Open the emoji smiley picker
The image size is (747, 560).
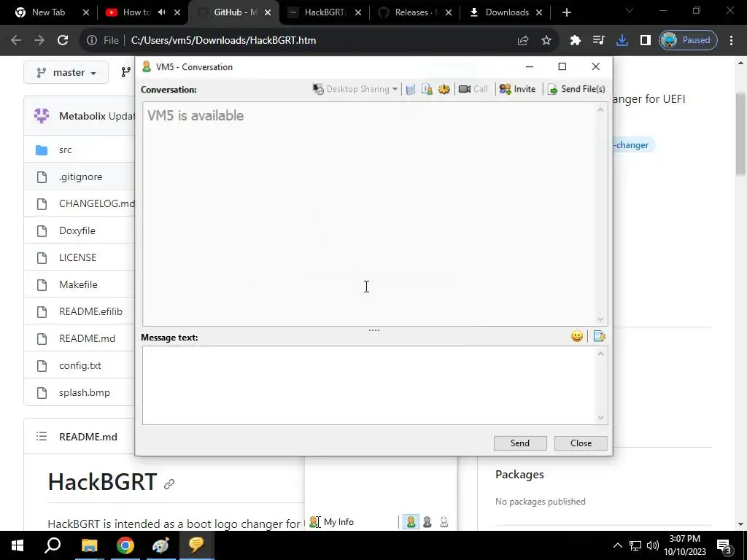pyautogui.click(x=577, y=337)
